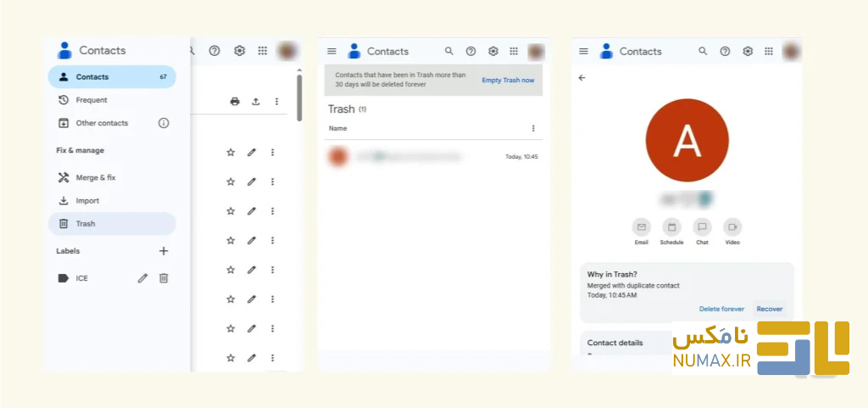Add a new label with plus icon

[x=164, y=251]
